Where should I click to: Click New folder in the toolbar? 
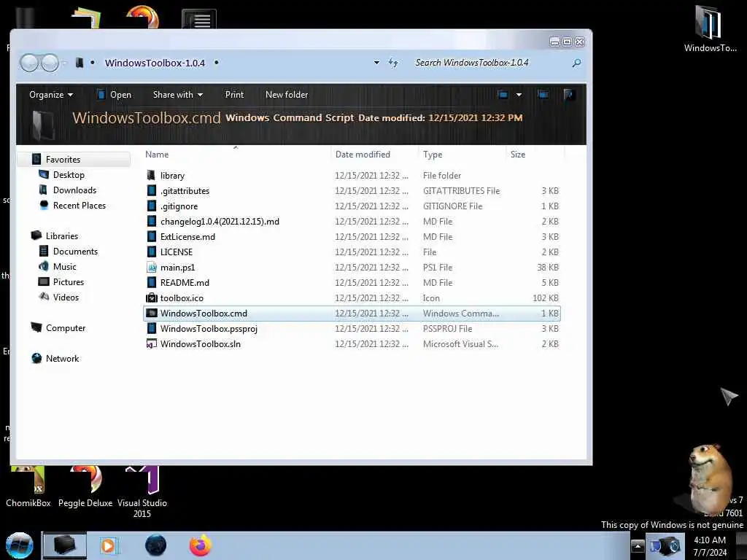click(x=287, y=95)
